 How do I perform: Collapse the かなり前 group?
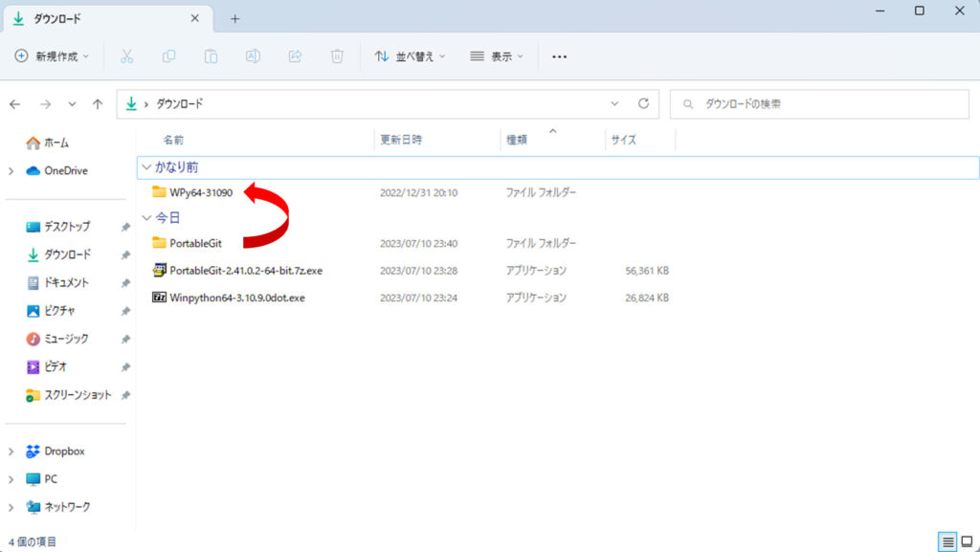click(146, 166)
